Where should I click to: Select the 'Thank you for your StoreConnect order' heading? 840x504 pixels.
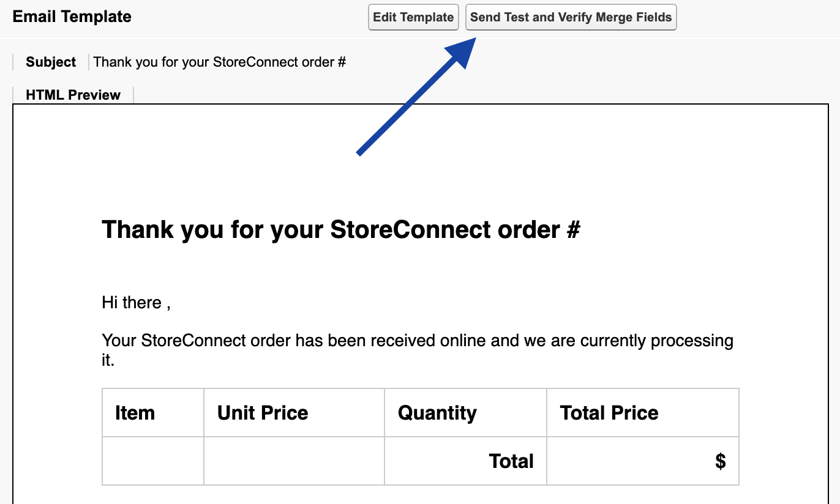[x=341, y=229]
